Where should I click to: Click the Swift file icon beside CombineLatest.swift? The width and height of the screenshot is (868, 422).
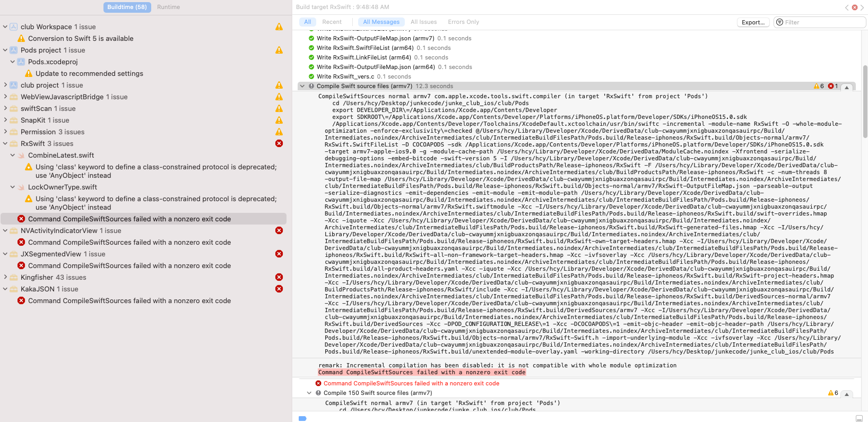(21, 156)
